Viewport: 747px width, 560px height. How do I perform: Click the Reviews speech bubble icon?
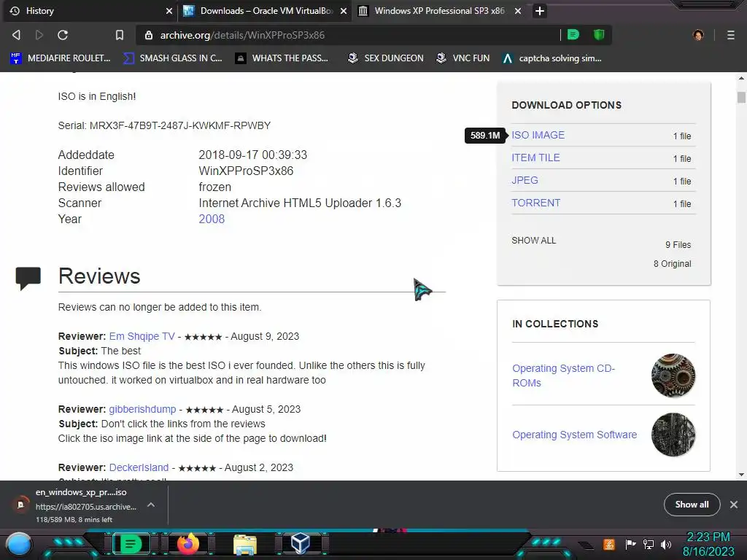coord(28,278)
